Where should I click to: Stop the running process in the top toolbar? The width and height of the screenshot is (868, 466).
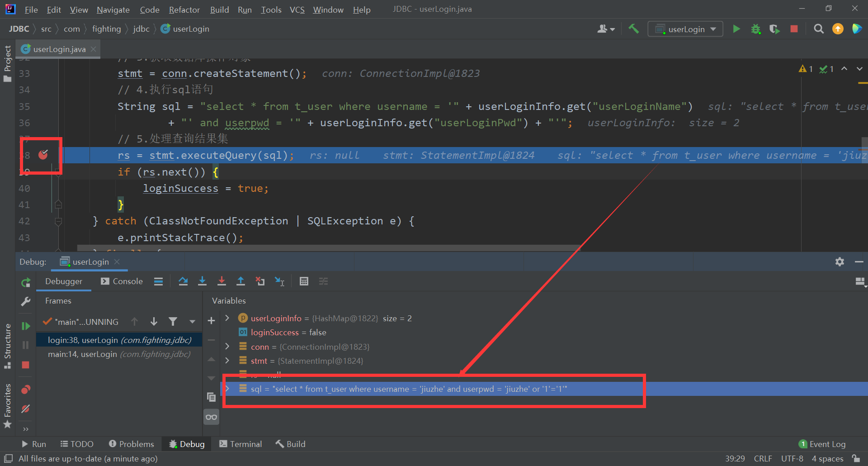coord(794,29)
